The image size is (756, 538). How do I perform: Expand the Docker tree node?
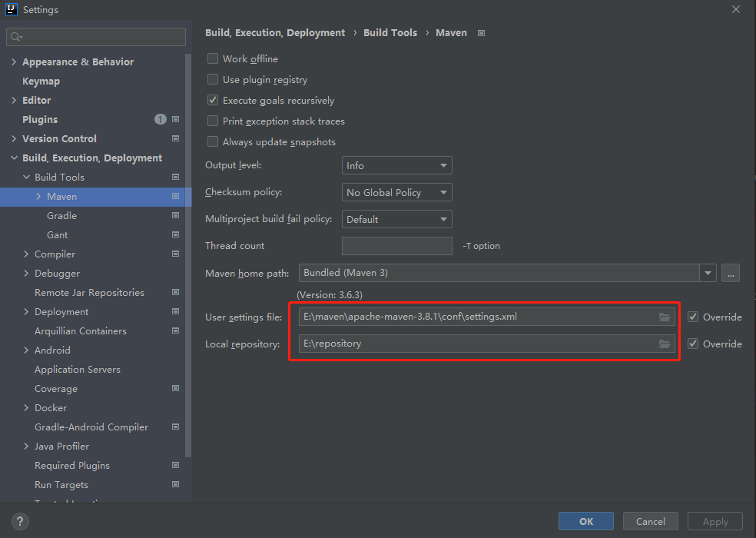click(26, 407)
